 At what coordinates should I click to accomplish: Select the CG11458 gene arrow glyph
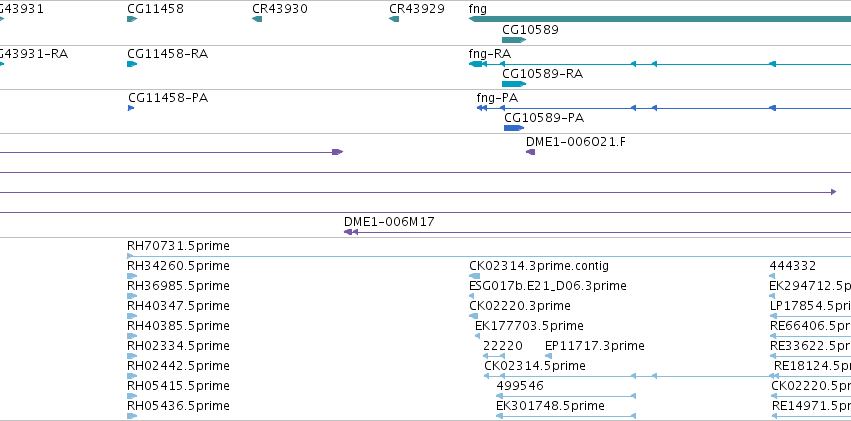click(132, 19)
